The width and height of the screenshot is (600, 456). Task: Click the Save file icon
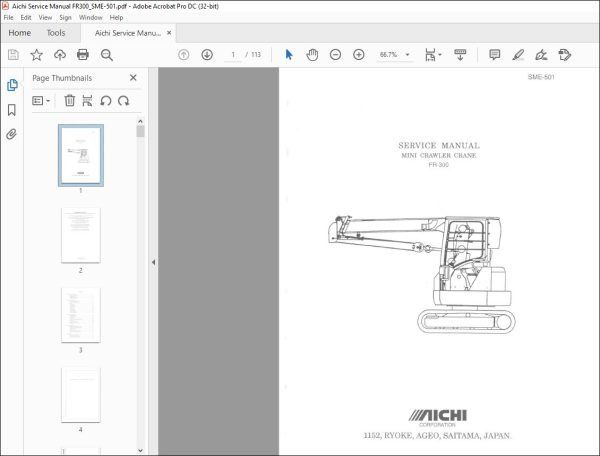click(x=13, y=55)
